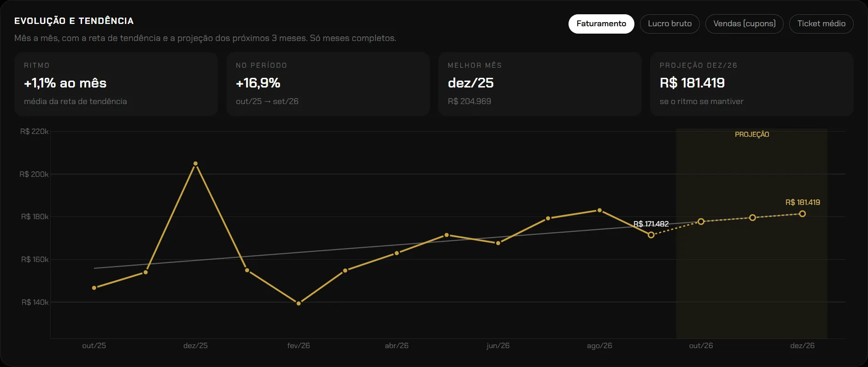Viewport: 868px width, 367px height.
Task: Click the PROJEÇÃO shaded region label
Action: click(752, 134)
